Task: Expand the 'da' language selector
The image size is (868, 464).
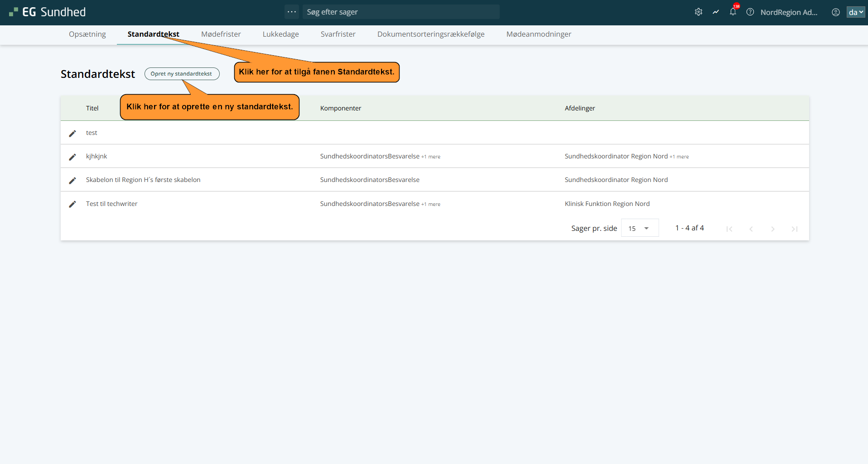Action: click(x=855, y=12)
